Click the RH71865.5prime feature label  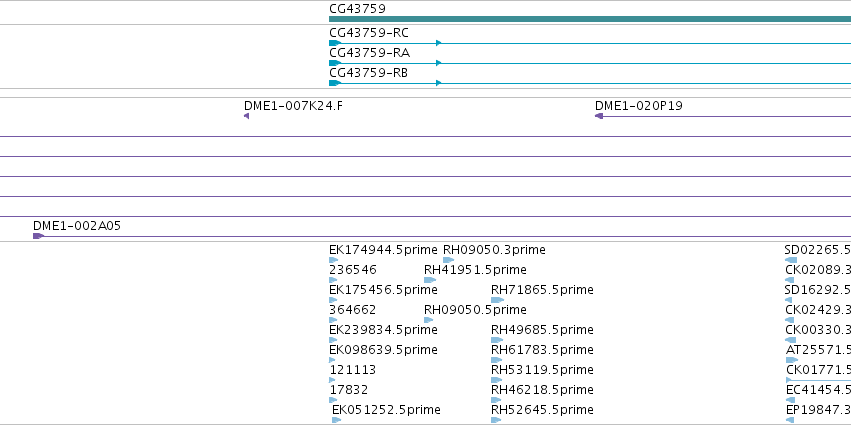coord(542,290)
